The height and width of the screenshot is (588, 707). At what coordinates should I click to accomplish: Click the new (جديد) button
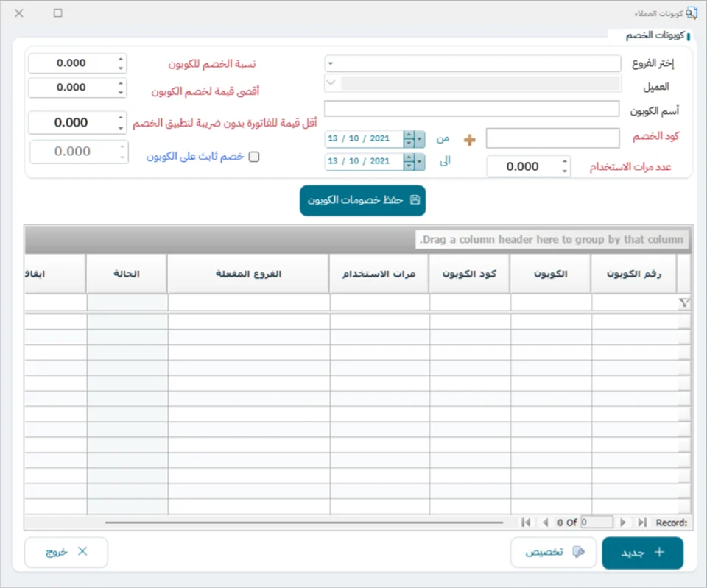point(642,553)
